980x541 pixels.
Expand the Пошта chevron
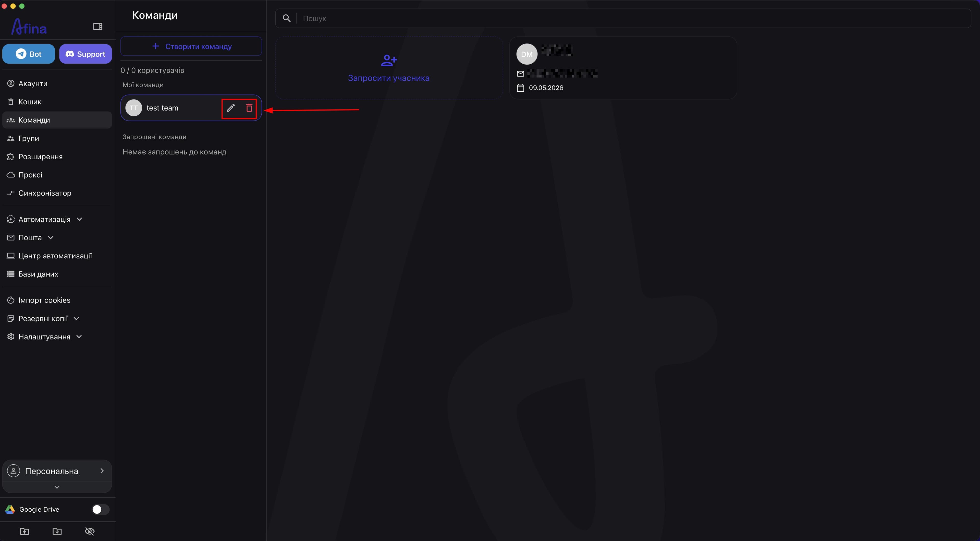pos(51,238)
